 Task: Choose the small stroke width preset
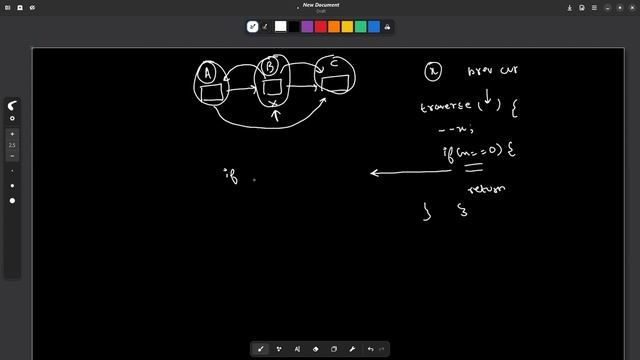(12, 171)
